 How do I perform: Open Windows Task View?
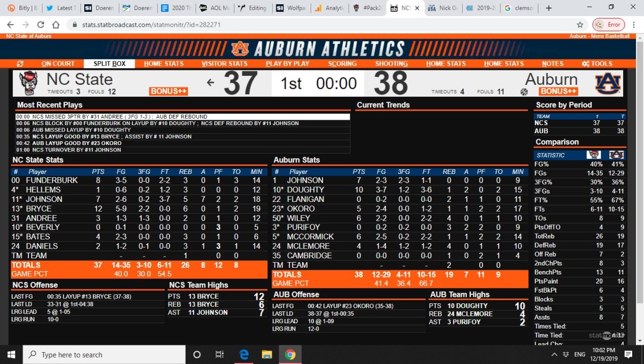pyautogui.click(x=219, y=354)
